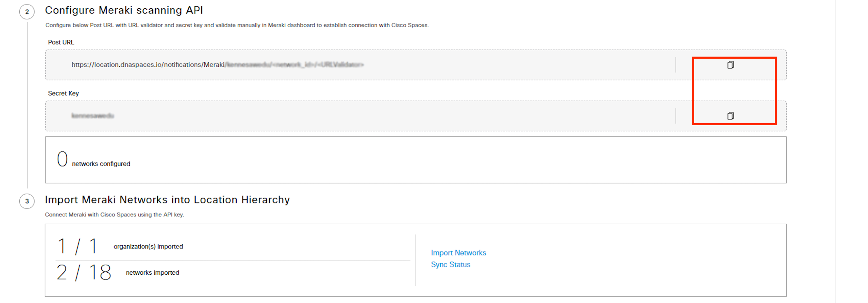Click the 'networks imported' label
Screen dimensions: 868x303
tap(152, 273)
